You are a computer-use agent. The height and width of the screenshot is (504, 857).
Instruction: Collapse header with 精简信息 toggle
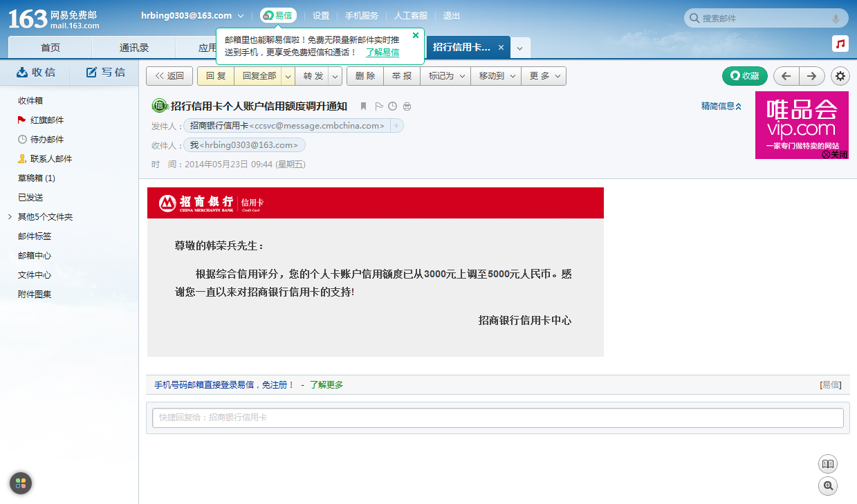pos(721,106)
